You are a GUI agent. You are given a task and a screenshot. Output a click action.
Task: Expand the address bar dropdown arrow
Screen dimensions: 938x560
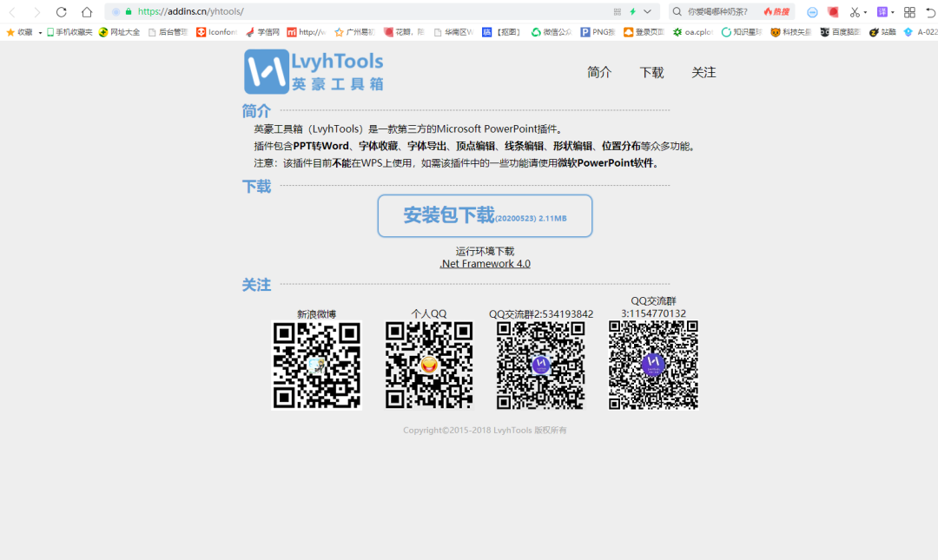647,11
